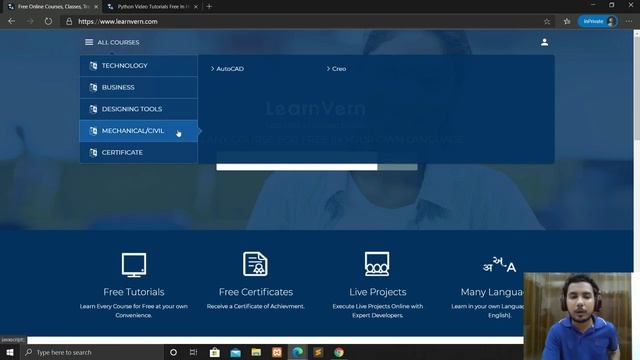Click the Certificate category book icon
The width and height of the screenshot is (640, 360).
[93, 152]
